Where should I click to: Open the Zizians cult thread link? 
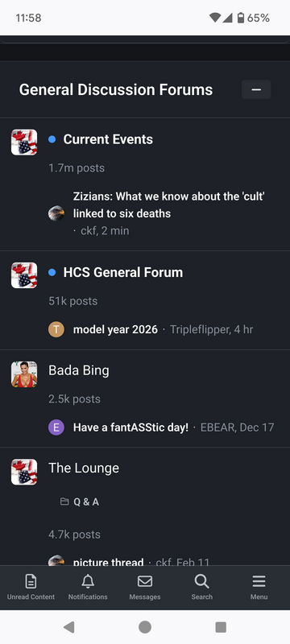(x=169, y=205)
